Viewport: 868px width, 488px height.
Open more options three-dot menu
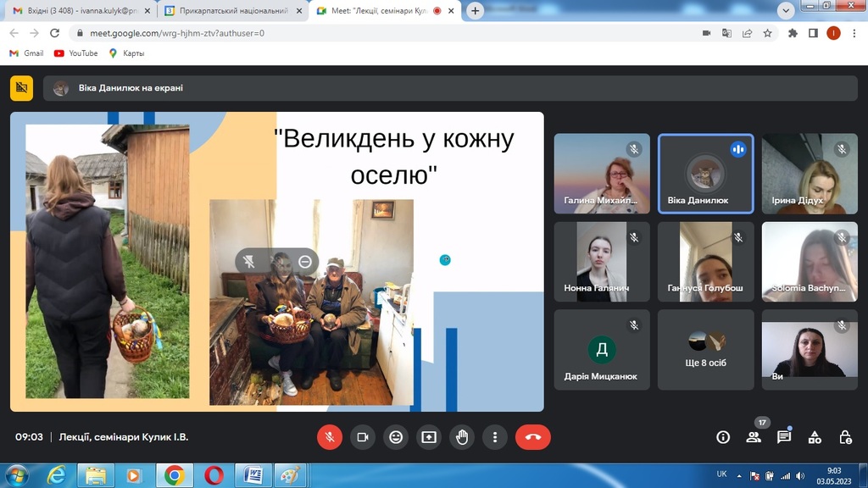495,437
